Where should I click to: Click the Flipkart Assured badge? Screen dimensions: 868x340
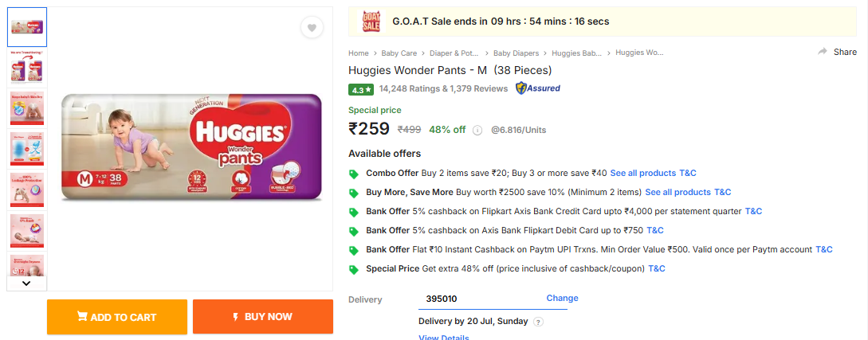point(538,88)
